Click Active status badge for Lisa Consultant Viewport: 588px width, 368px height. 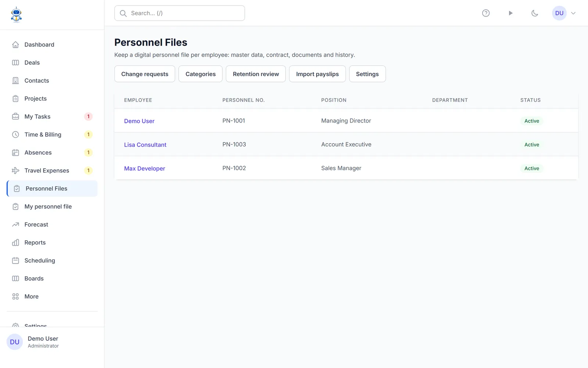pyautogui.click(x=532, y=145)
